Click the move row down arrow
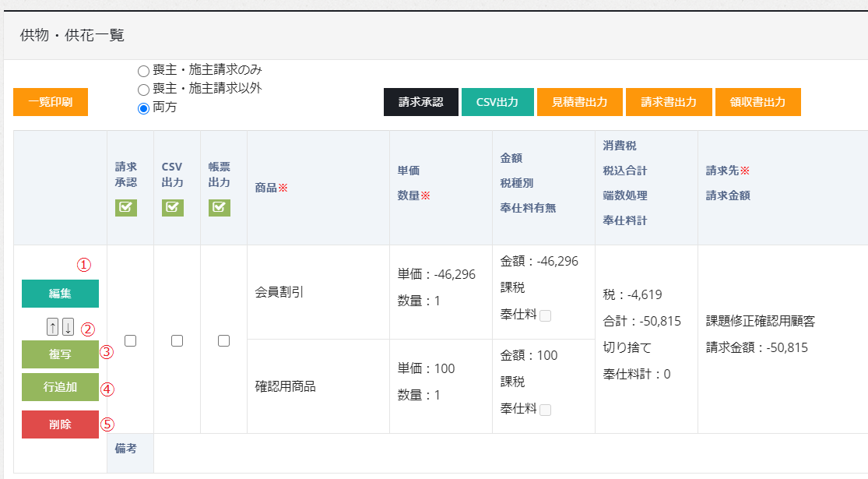Viewport: 868px width, 479px height. (x=68, y=327)
